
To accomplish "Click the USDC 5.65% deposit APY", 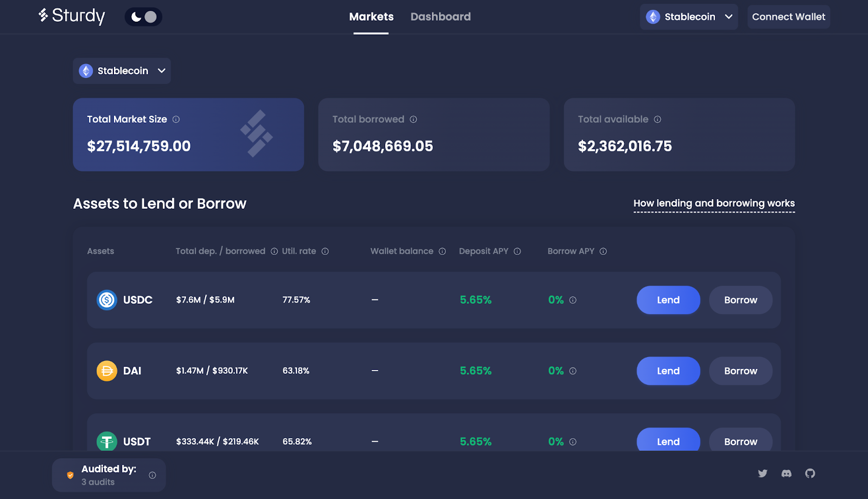I will [x=476, y=300].
